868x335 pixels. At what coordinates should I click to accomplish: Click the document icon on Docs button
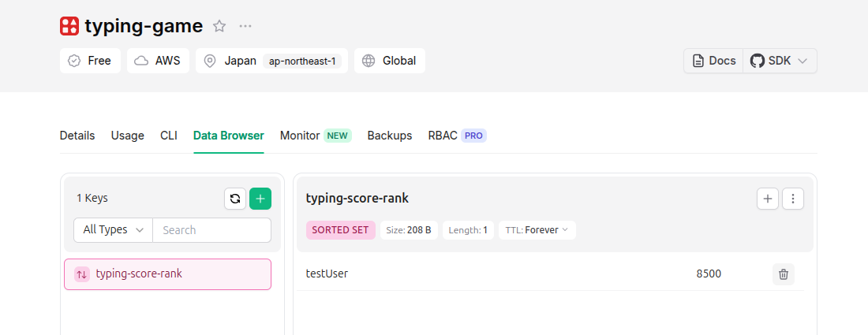pos(698,61)
